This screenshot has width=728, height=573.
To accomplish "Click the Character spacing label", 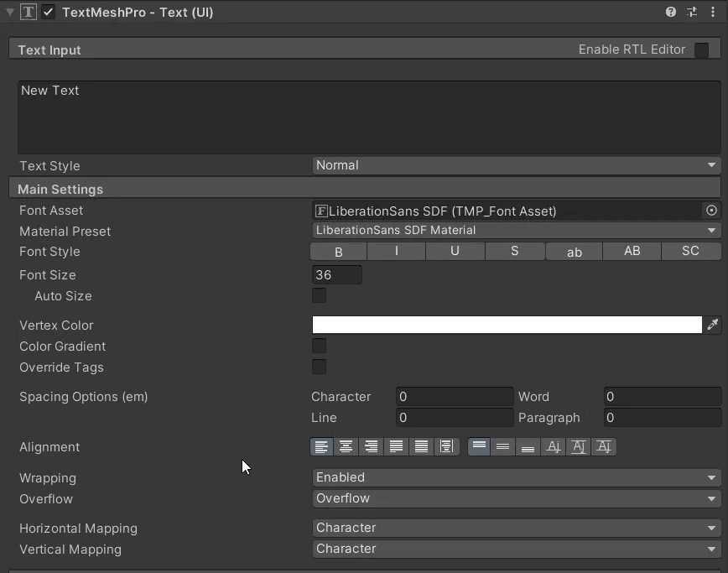I will pyautogui.click(x=341, y=397).
